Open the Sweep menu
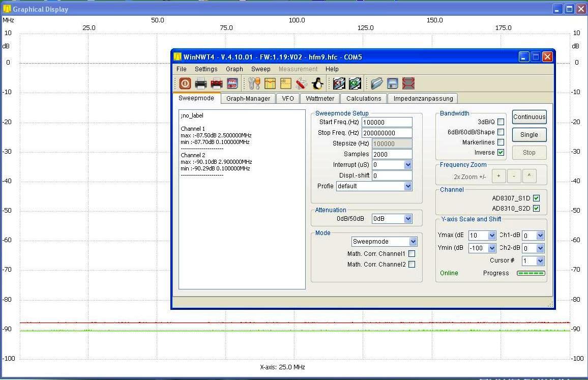Image resolution: width=588 pixels, height=380 pixels. coord(261,69)
